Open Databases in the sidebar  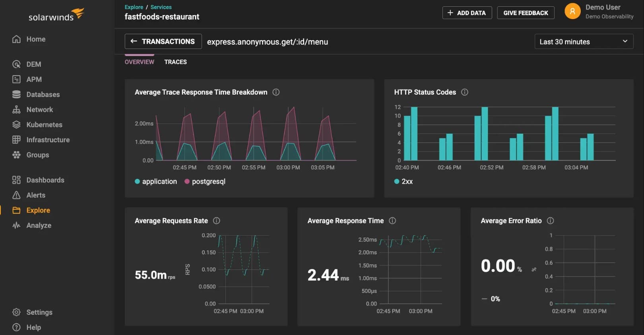[x=43, y=94]
